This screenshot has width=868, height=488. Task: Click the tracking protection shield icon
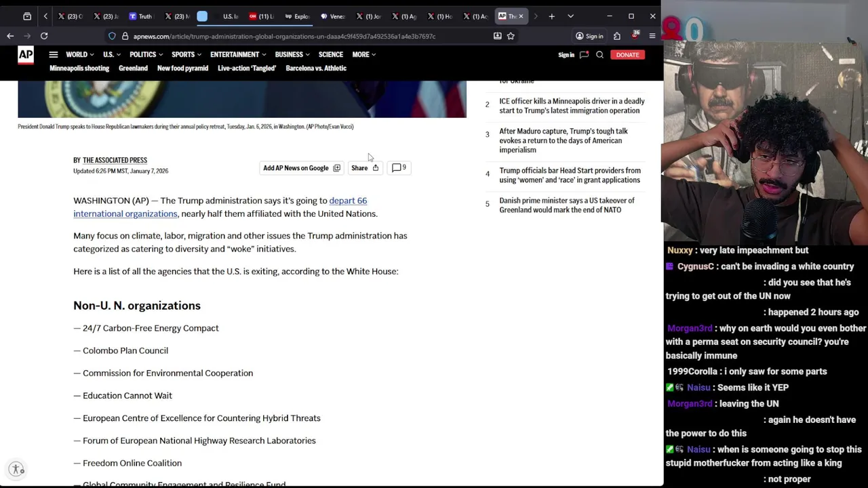click(112, 36)
